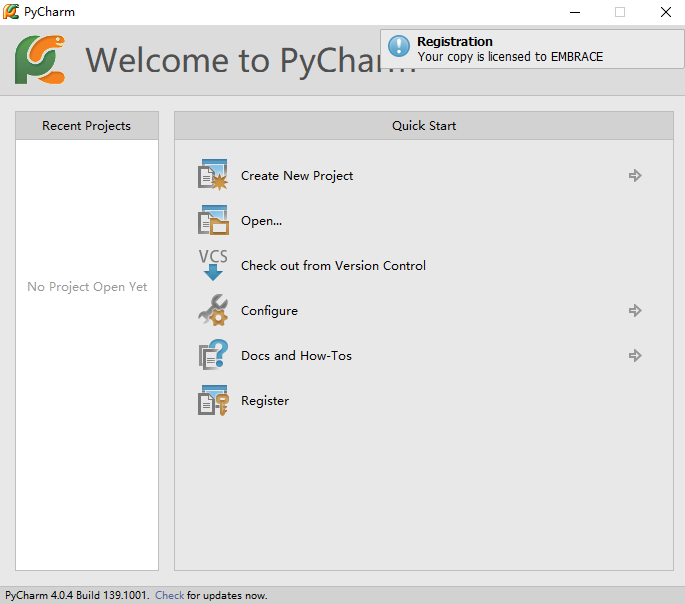Click the Registration notification title
Viewport: 685px width, 604px height.
click(x=455, y=41)
